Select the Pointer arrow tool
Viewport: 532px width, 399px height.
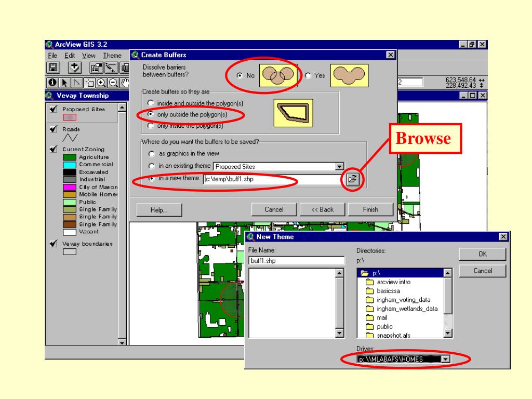[x=64, y=83]
